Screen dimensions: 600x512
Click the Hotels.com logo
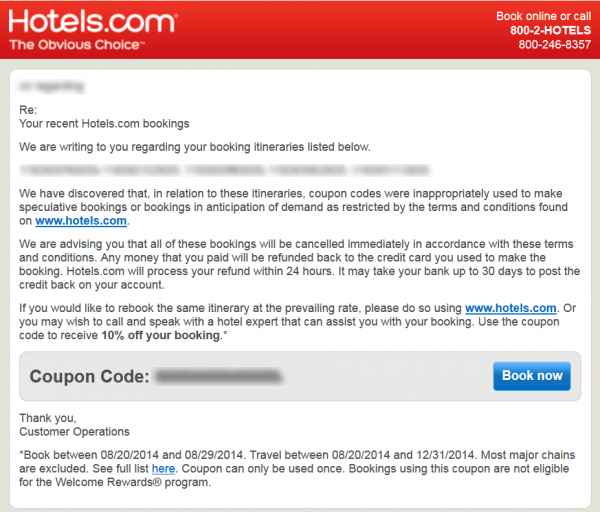pyautogui.click(x=94, y=21)
